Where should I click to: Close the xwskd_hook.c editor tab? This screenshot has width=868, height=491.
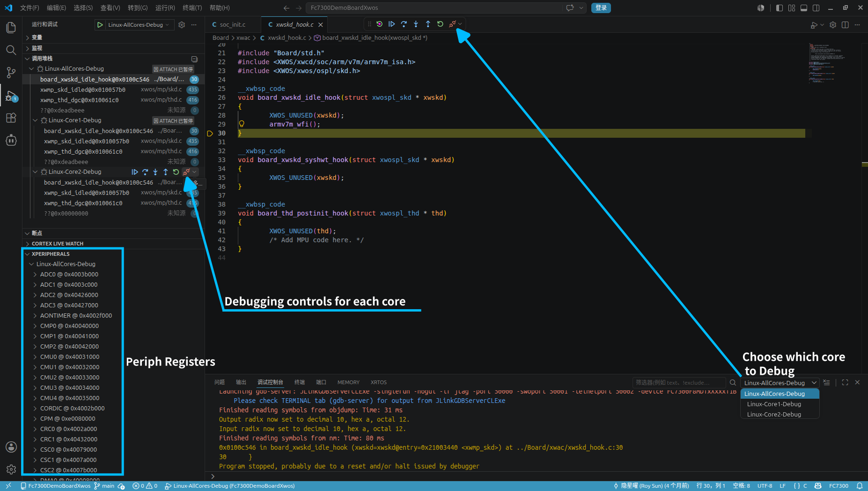[x=321, y=25]
